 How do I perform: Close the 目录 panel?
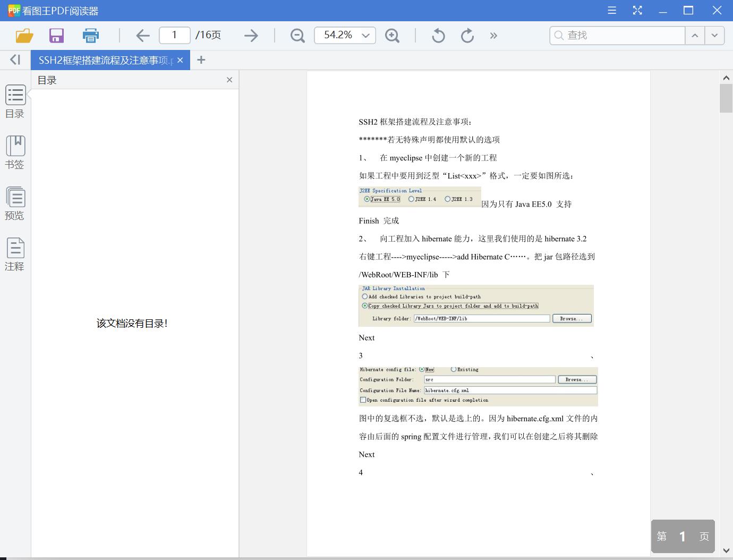point(229,80)
